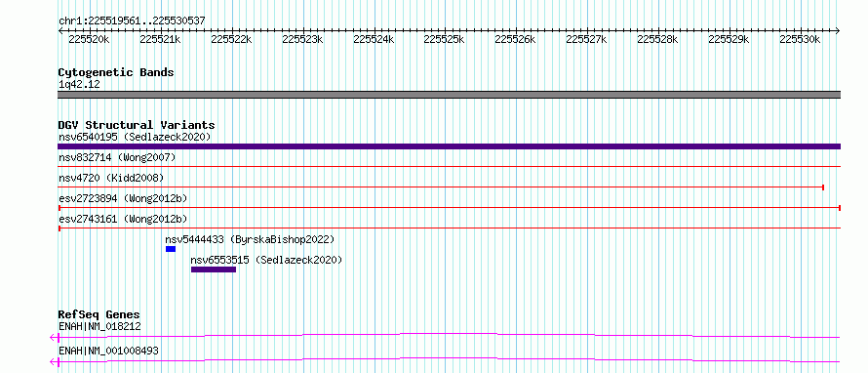The height and width of the screenshot is (373, 868).
Task: Click the DGV Structural Variants track title
Action: [x=137, y=125]
